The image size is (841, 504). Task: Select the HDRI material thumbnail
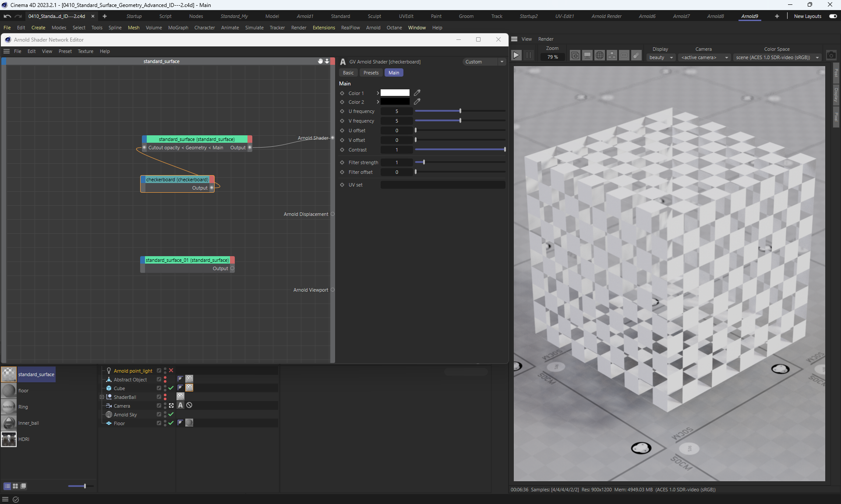point(9,439)
